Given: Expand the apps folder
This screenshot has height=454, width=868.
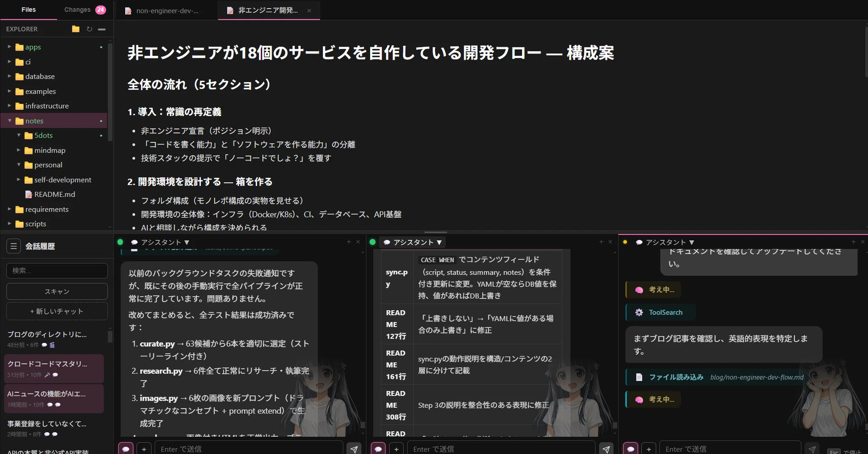Looking at the screenshot, I should coord(53,47).
